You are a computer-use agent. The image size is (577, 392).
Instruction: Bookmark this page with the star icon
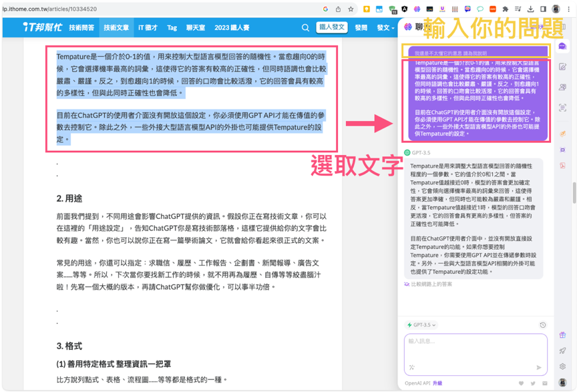click(351, 9)
